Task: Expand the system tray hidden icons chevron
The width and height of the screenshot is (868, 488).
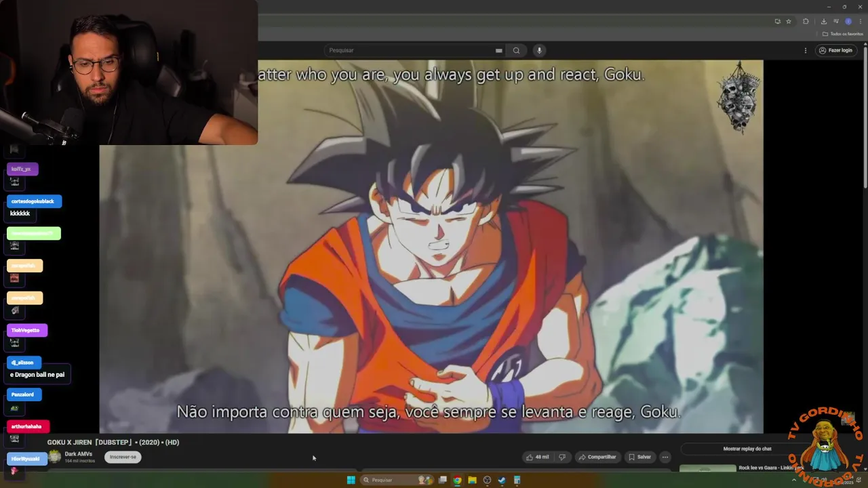Action: 794,480
